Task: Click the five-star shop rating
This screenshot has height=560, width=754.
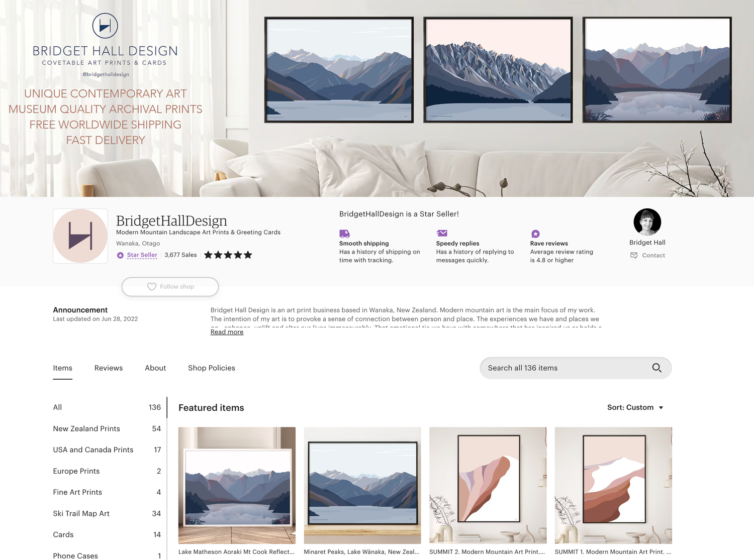Action: (228, 255)
